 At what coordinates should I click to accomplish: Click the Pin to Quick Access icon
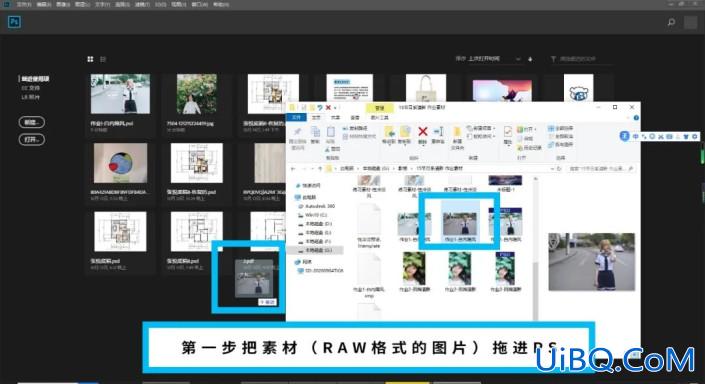tap(297, 131)
